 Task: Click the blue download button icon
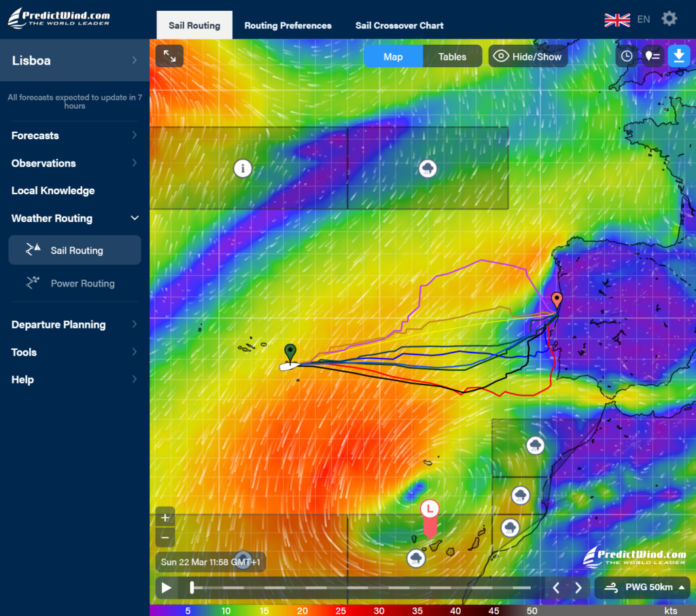[678, 56]
